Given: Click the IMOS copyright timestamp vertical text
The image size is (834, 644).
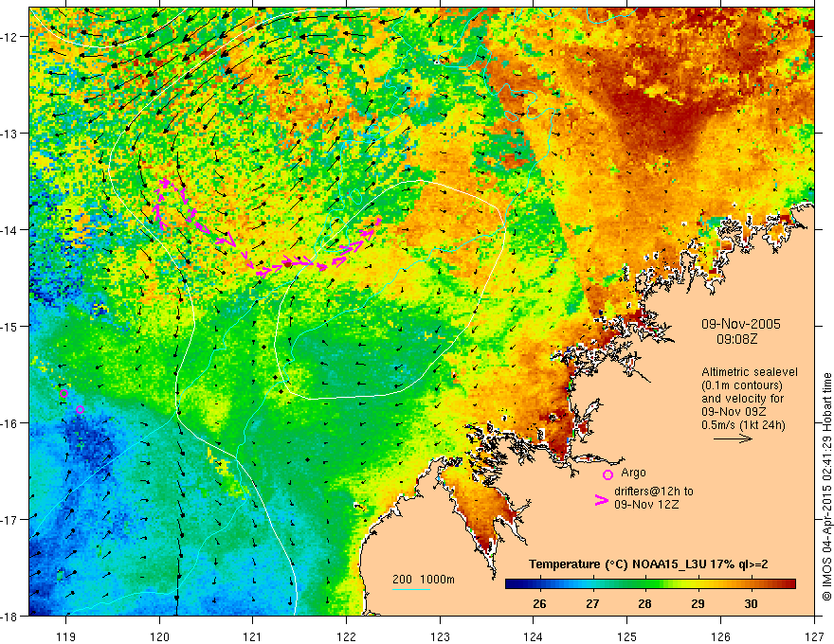Looking at the screenshot, I should tap(826, 487).
